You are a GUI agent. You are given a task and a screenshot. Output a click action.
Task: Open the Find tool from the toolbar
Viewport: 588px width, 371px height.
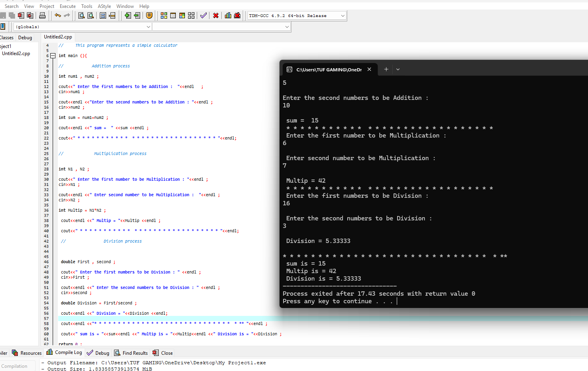pyautogui.click(x=81, y=15)
